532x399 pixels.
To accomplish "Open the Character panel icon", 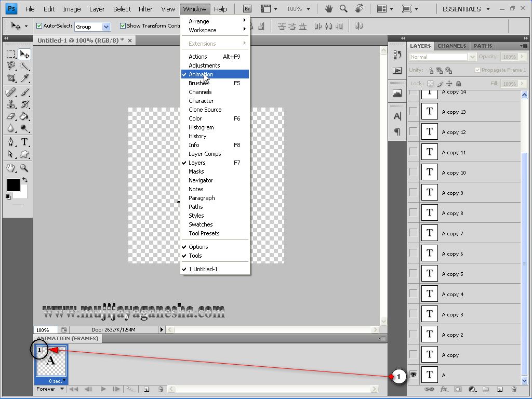I will pyautogui.click(x=397, y=116).
